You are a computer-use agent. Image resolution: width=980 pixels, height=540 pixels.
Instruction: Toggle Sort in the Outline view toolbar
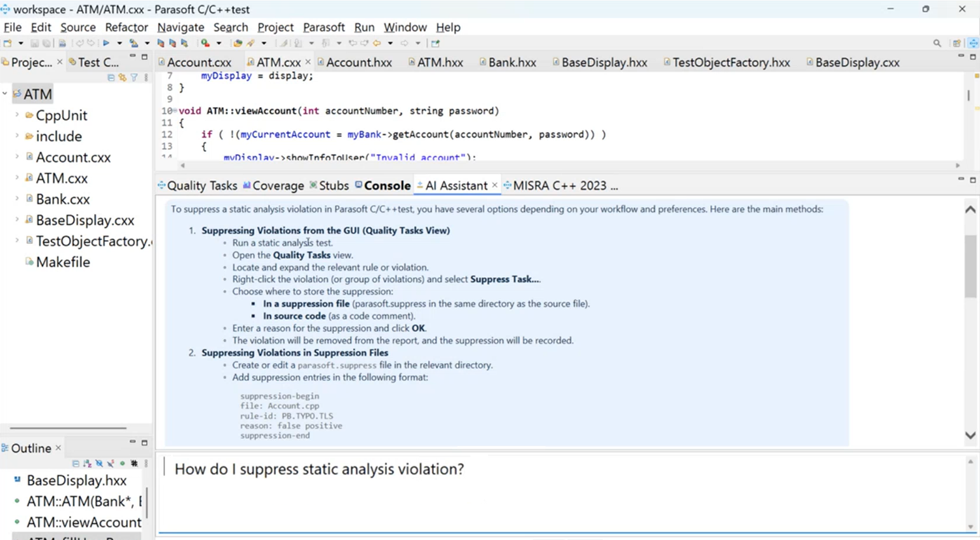tap(87, 463)
